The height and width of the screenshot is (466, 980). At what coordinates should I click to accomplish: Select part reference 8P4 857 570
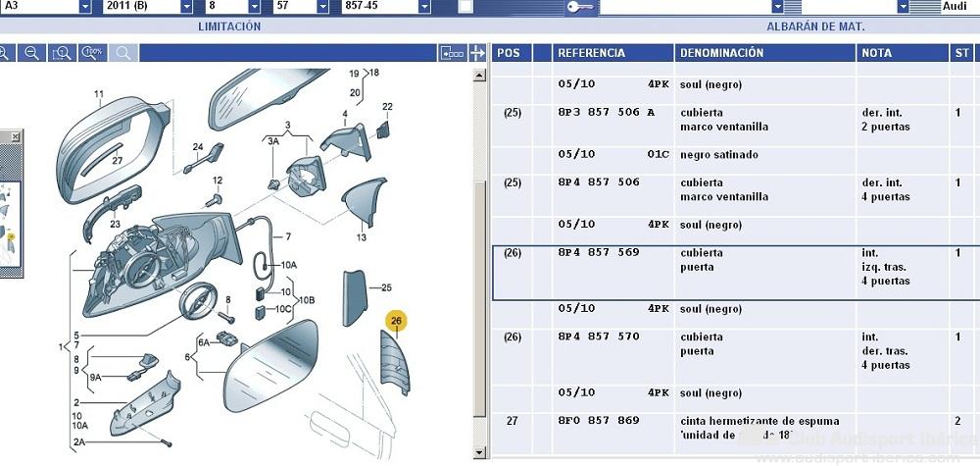click(x=599, y=337)
